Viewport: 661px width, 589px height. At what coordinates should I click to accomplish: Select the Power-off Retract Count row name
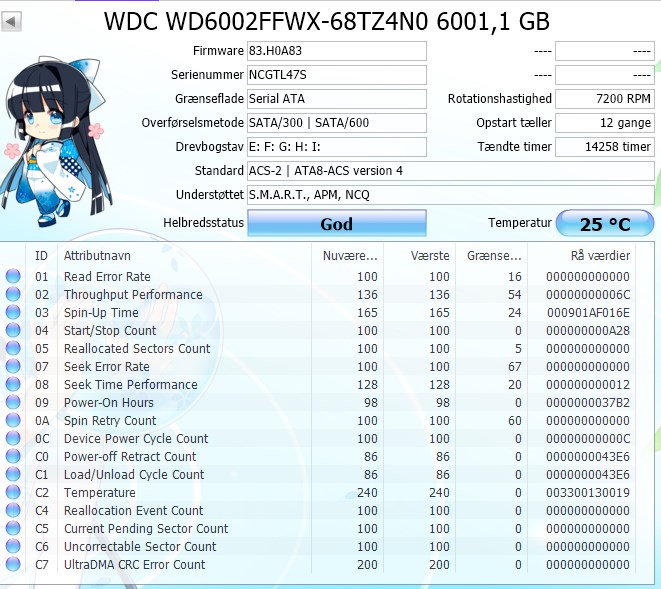(130, 457)
